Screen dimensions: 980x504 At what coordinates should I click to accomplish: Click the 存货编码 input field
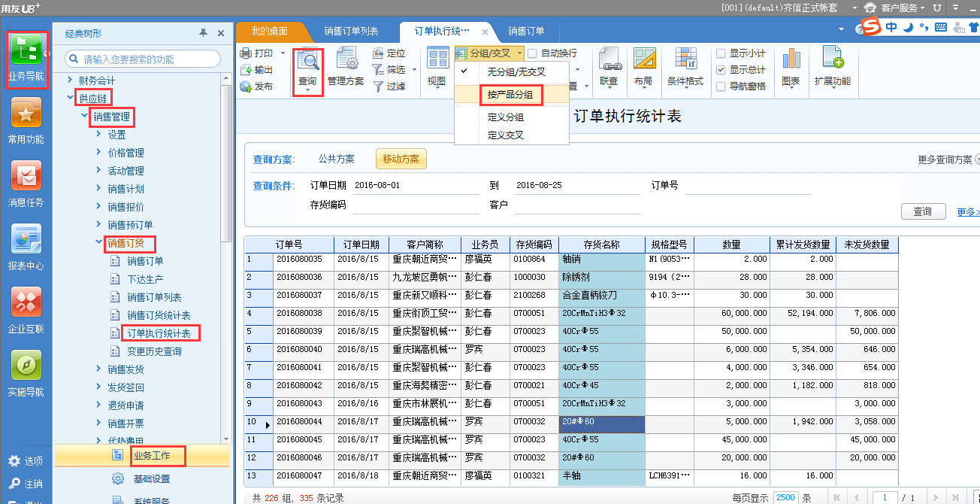pos(416,205)
